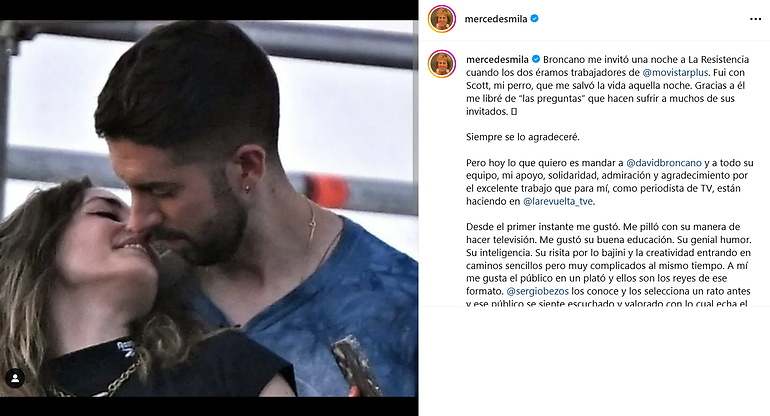Open the three-dot more options menu

(x=755, y=19)
